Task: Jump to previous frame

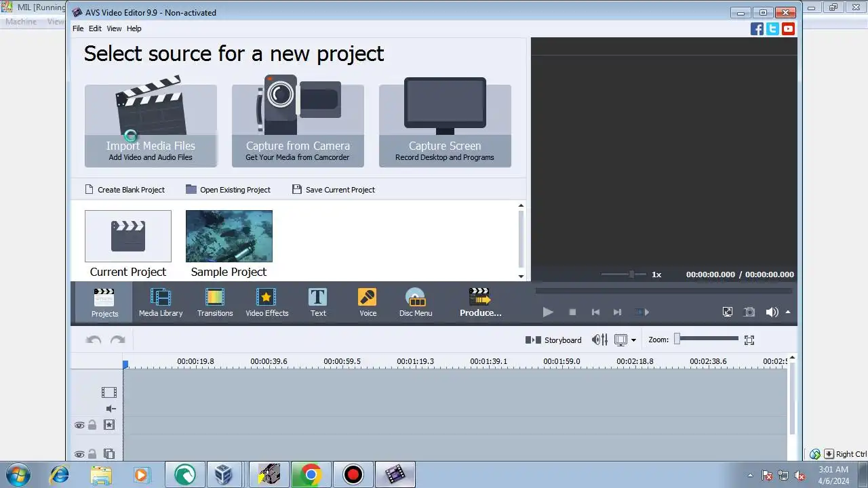Action: pyautogui.click(x=595, y=312)
